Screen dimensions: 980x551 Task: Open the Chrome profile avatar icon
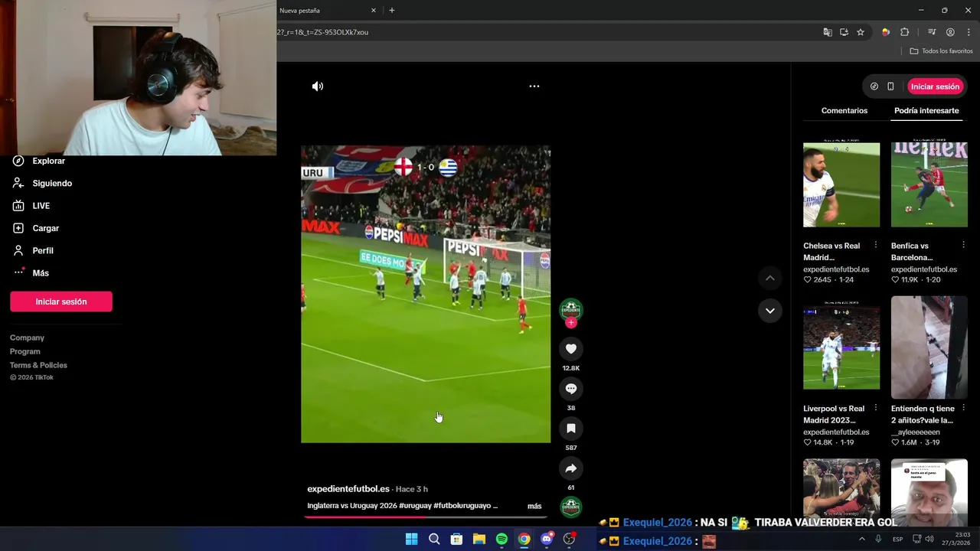(950, 32)
